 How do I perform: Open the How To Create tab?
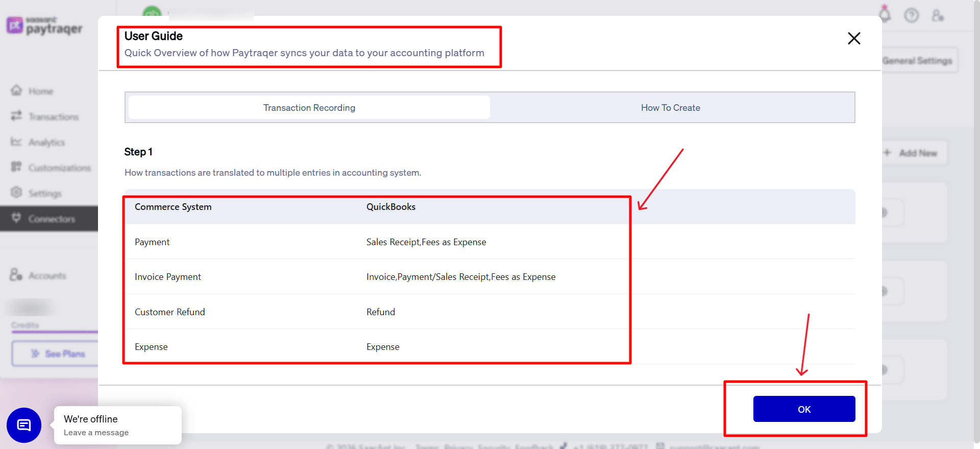click(x=671, y=108)
